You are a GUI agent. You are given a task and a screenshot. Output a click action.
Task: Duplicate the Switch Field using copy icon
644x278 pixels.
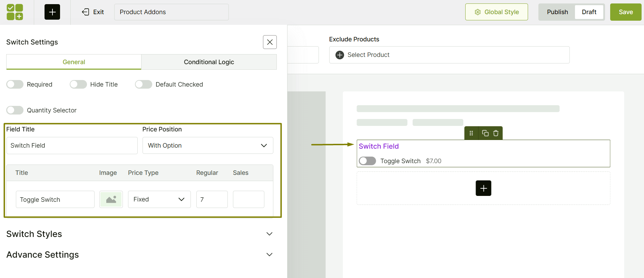[x=485, y=133]
